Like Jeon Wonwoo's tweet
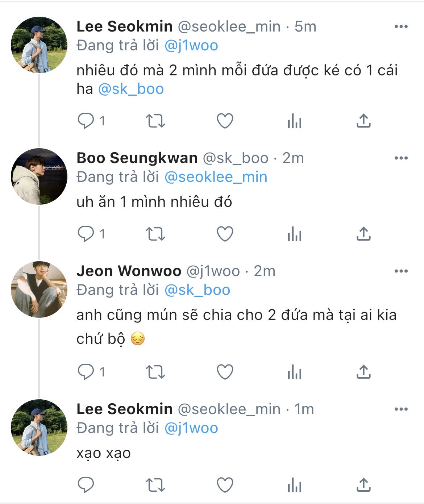Screen dimensions: 424x504 (x=225, y=372)
